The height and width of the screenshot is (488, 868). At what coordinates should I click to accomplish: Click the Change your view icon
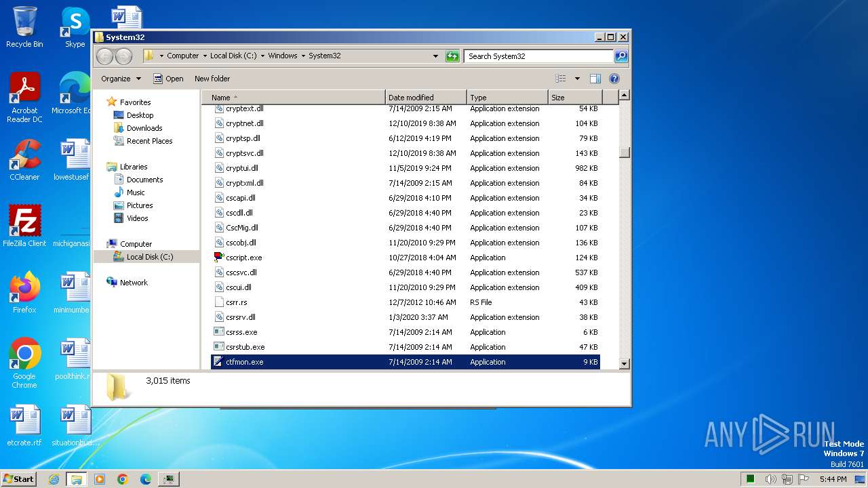pyautogui.click(x=560, y=79)
